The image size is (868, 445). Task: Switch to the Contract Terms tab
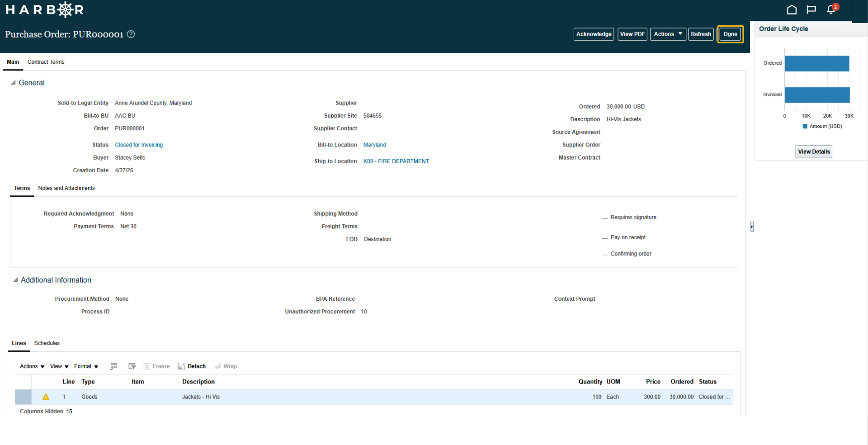pos(46,62)
